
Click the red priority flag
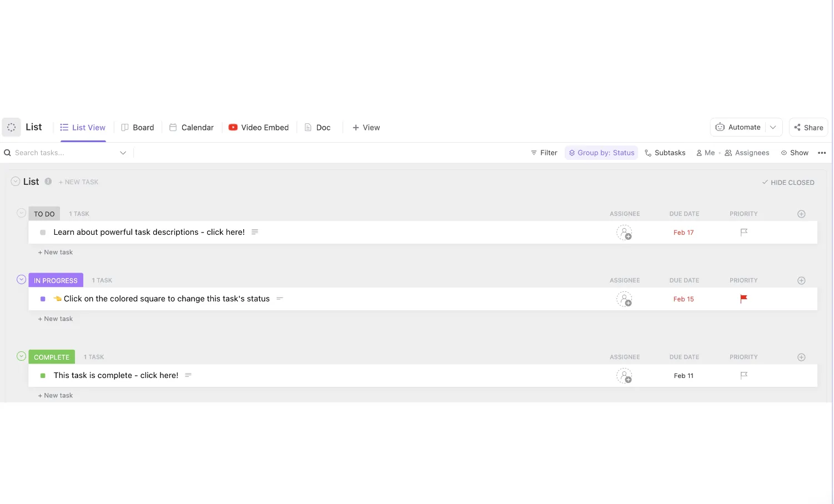click(744, 299)
